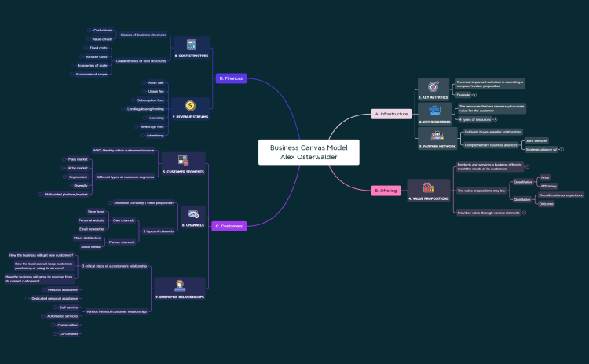Image resolution: width=589 pixels, height=364 pixels.
Task: Click the Own channels node
Action: [123, 220]
